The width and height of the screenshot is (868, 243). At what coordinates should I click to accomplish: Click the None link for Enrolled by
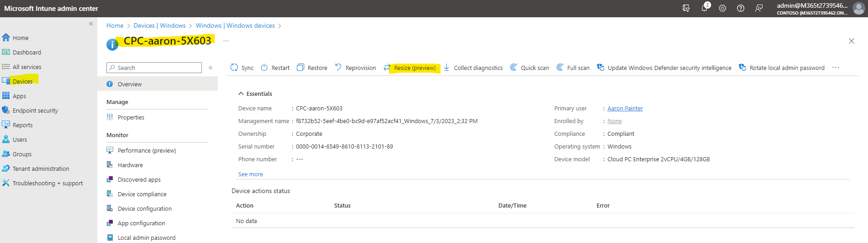point(614,121)
